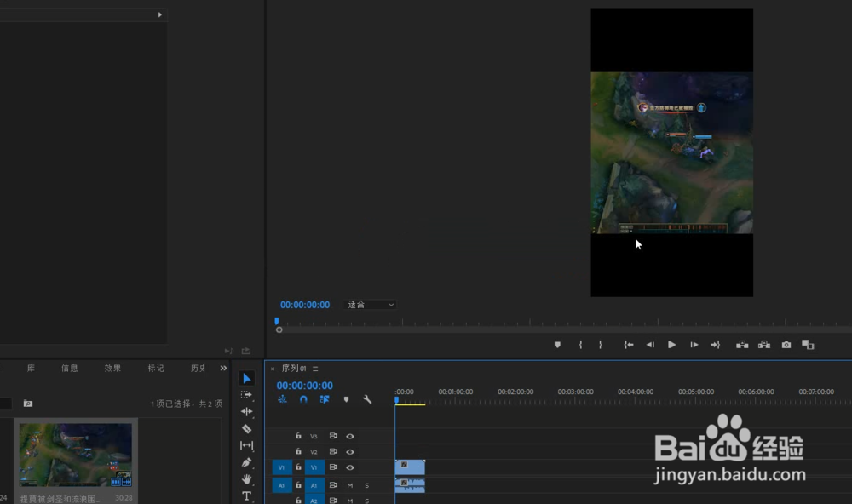This screenshot has width=852, height=504.
Task: Toggle V2 track output eye
Action: (x=350, y=452)
